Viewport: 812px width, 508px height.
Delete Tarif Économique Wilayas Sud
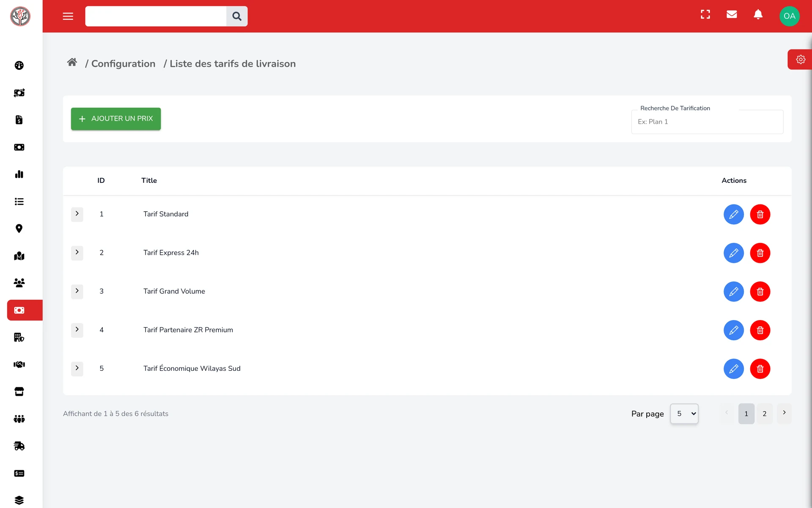[x=760, y=369]
